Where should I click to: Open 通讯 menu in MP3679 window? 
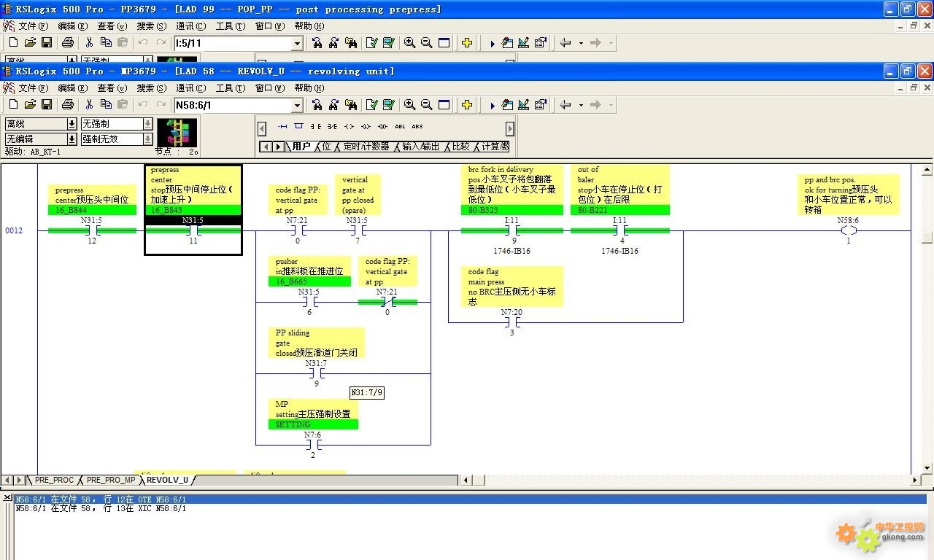click(191, 87)
